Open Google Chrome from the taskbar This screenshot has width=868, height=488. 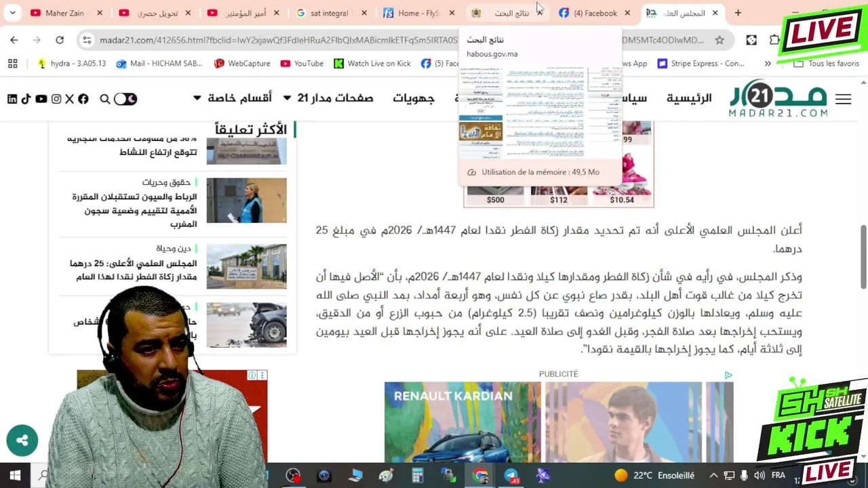[x=480, y=476]
